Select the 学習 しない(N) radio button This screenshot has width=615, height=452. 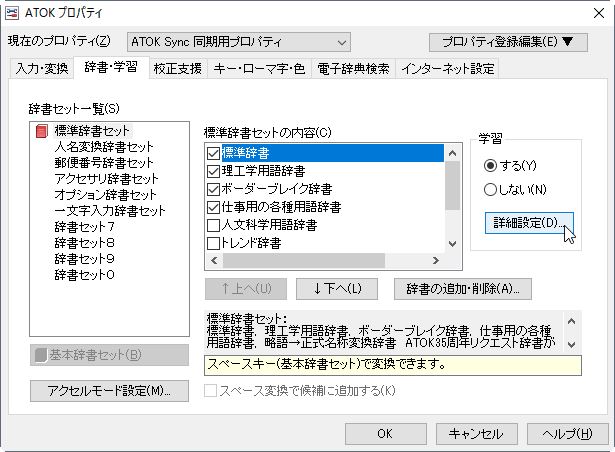(x=490, y=190)
